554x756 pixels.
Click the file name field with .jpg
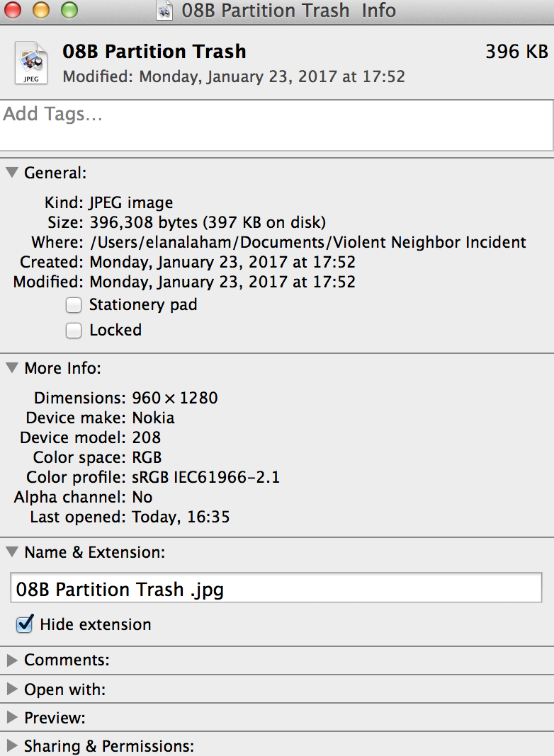click(x=276, y=588)
